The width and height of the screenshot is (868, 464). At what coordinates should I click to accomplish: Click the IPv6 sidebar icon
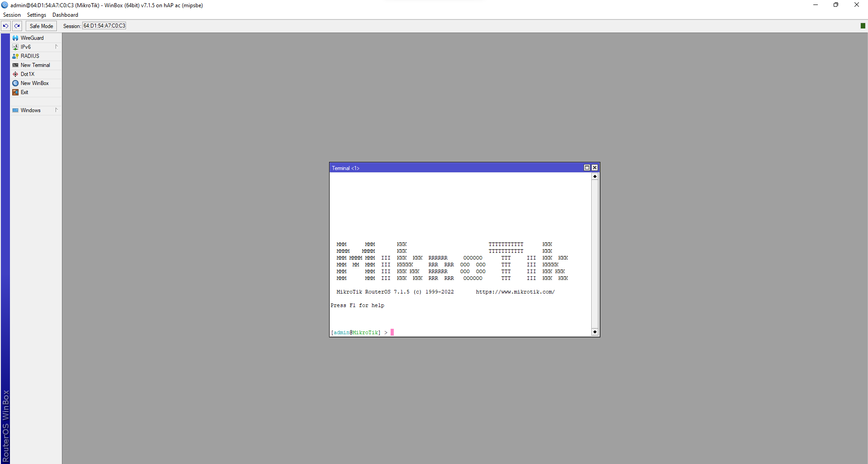coord(15,47)
